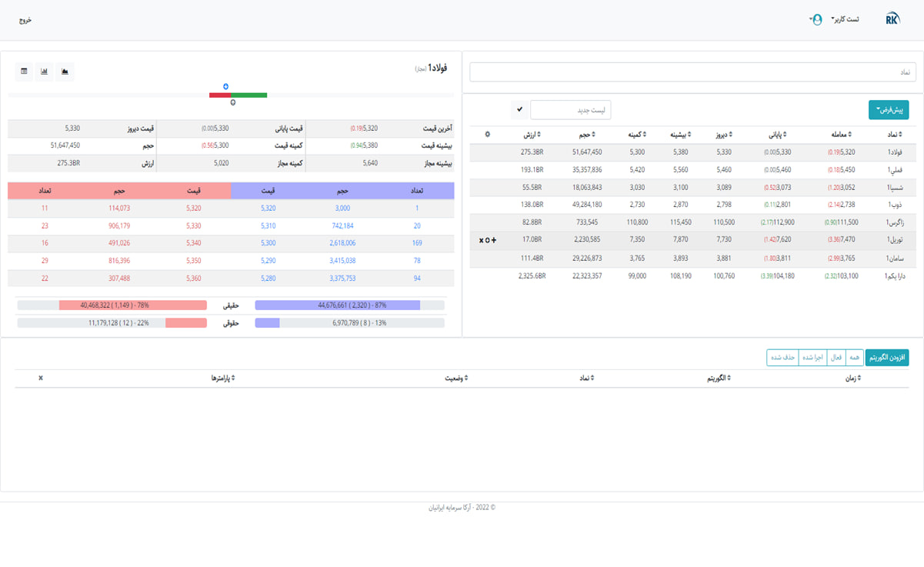
Task: Confirm new list with the checkmark button
Action: tap(520, 110)
